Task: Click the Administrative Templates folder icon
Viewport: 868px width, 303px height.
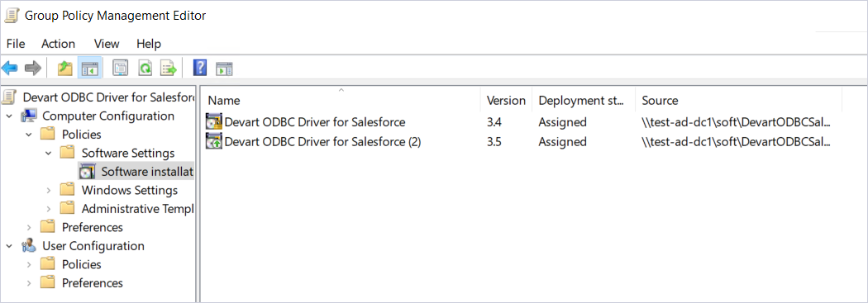Action: pyautogui.click(x=68, y=208)
